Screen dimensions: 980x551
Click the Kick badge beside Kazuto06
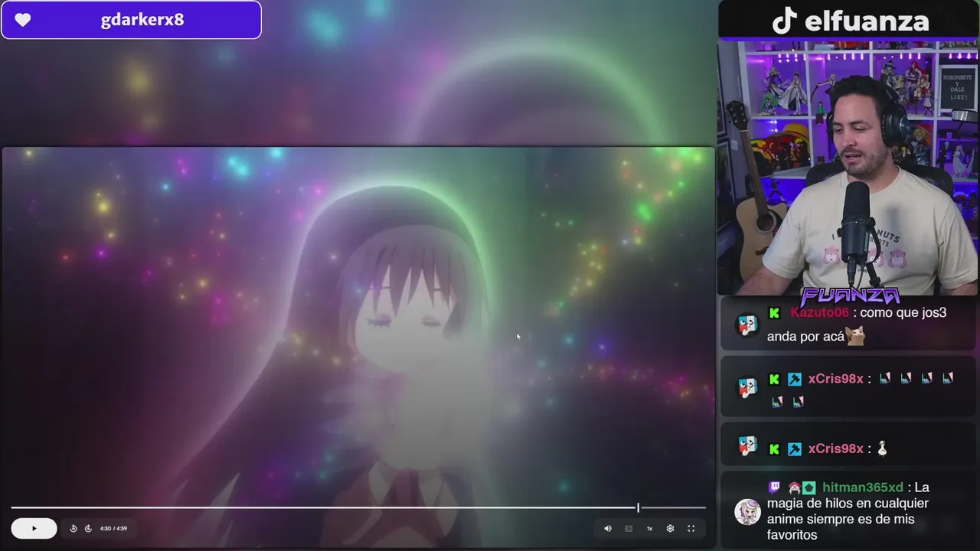click(x=774, y=312)
